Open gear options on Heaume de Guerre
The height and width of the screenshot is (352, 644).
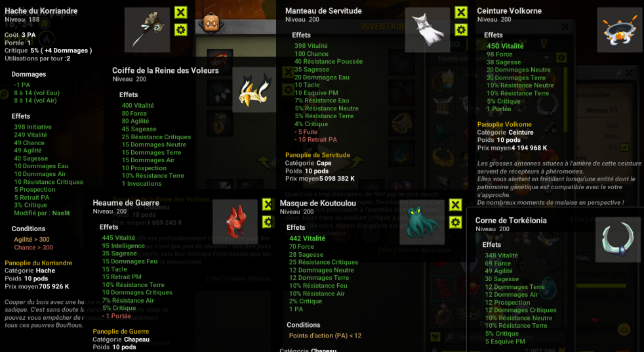click(x=268, y=222)
